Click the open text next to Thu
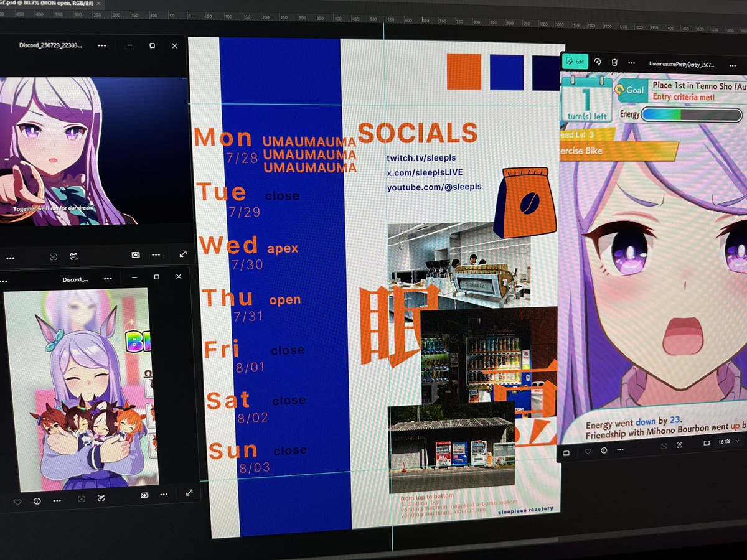 point(285,300)
